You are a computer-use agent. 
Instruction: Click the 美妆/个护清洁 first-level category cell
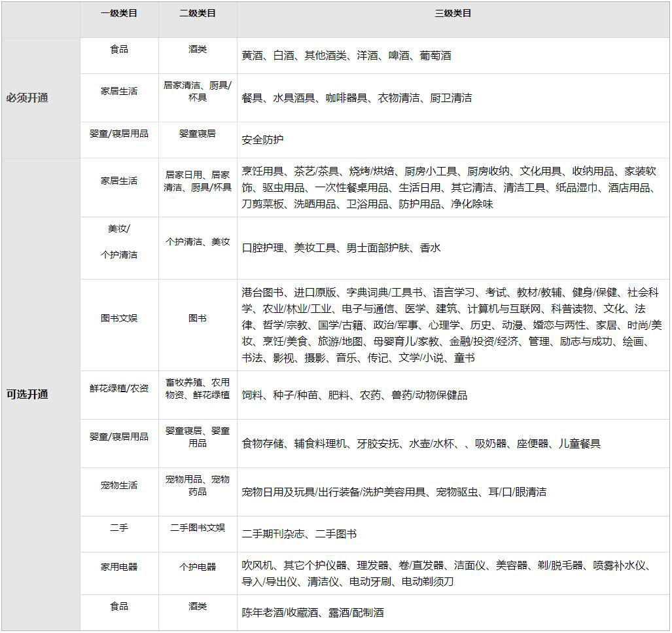[x=119, y=242]
